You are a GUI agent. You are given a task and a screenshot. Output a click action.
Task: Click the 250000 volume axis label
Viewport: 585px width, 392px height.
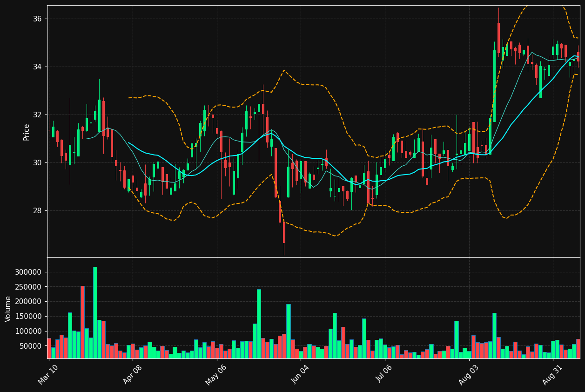[x=29, y=287]
